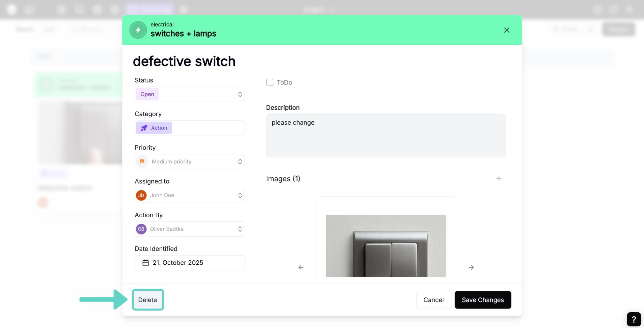Go to previous image with left arrow
The height and width of the screenshot is (328, 644).
click(x=301, y=267)
